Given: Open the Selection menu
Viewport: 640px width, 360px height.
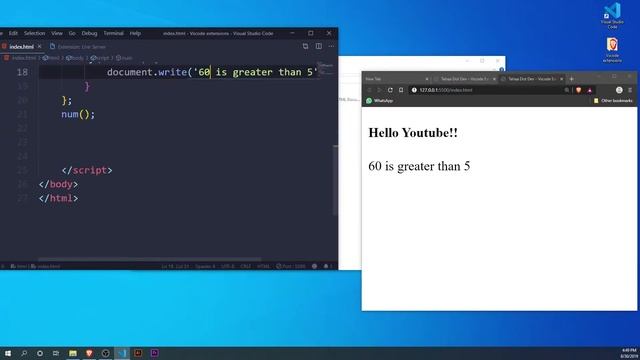Looking at the screenshot, I should pyautogui.click(x=34, y=33).
